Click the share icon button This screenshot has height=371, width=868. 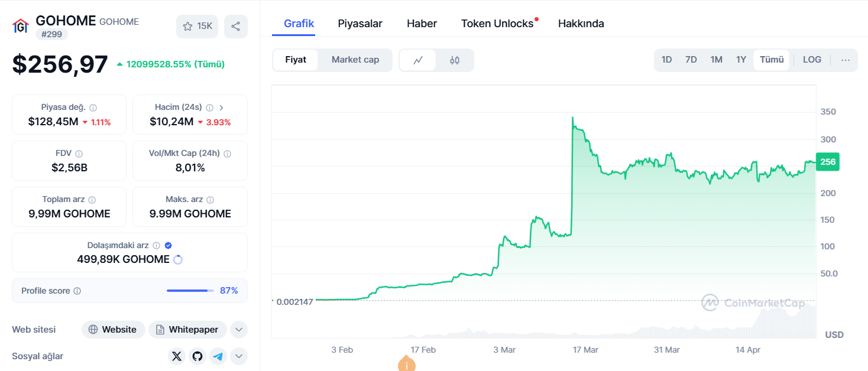235,27
